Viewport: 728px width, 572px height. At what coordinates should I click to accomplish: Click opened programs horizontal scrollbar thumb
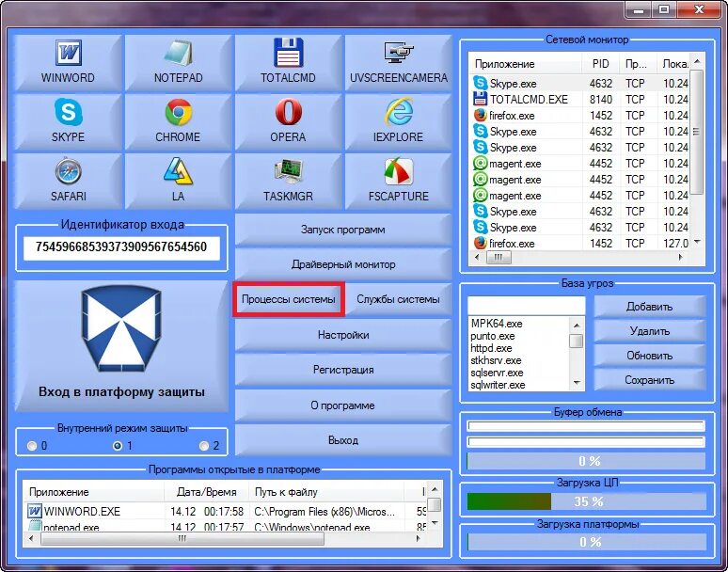tap(182, 539)
